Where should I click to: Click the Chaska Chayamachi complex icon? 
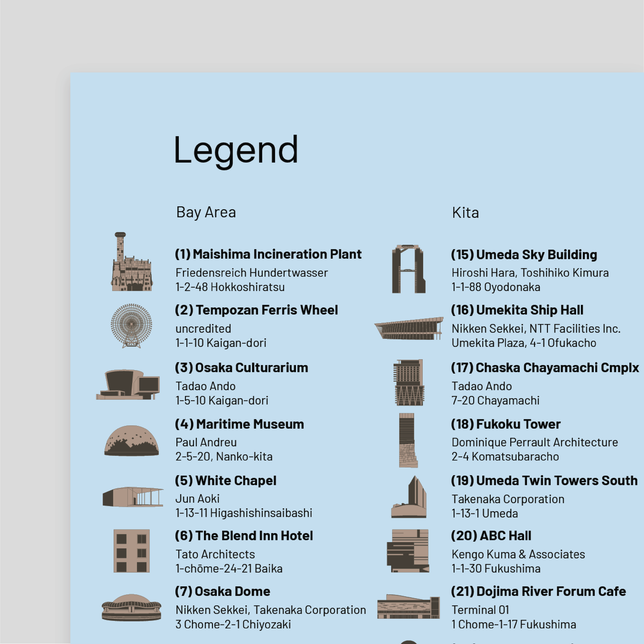409,383
